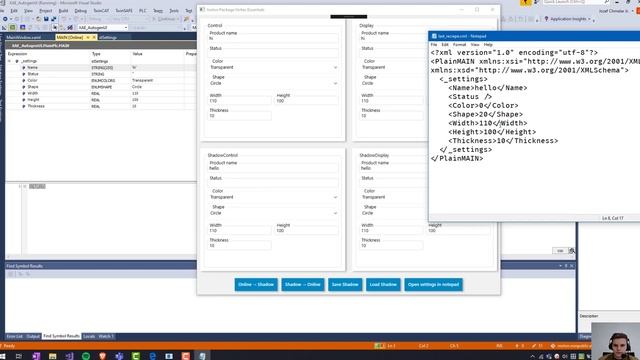Open the Shape dropdown in Control group
Viewport: 640px width, 360px height.
(x=336, y=83)
